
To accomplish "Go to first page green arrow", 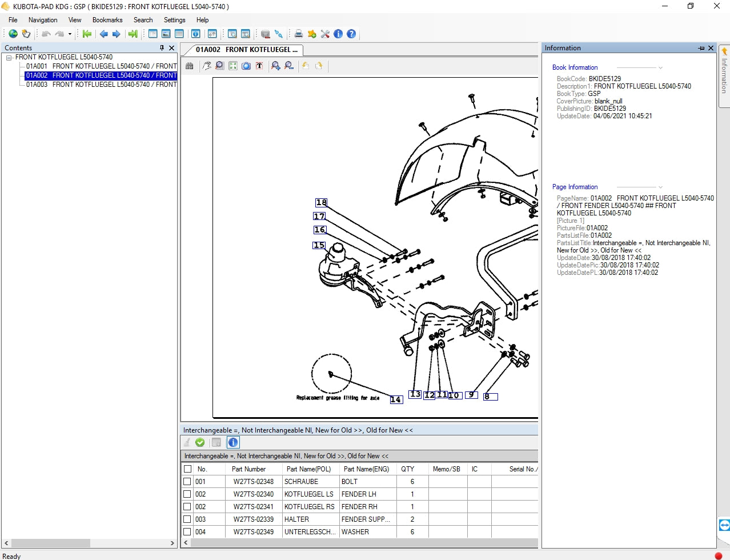I will tap(87, 34).
